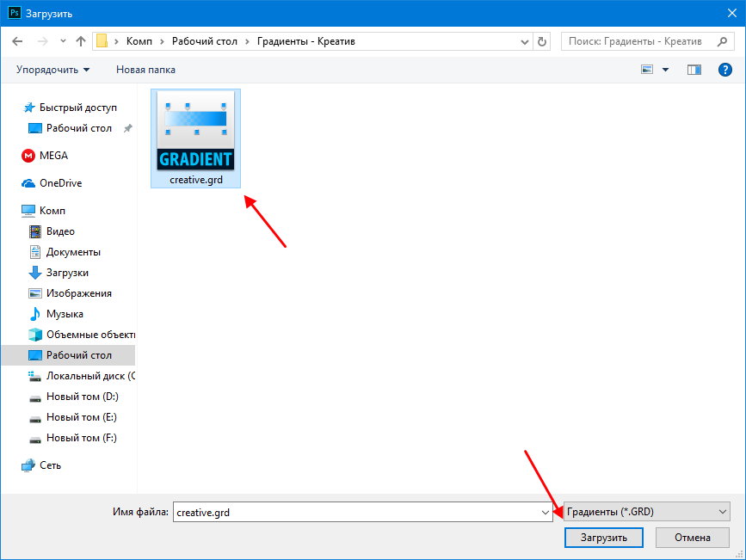The height and width of the screenshot is (560, 746).
Task: Click the creative.grd file name label
Action: (196, 180)
